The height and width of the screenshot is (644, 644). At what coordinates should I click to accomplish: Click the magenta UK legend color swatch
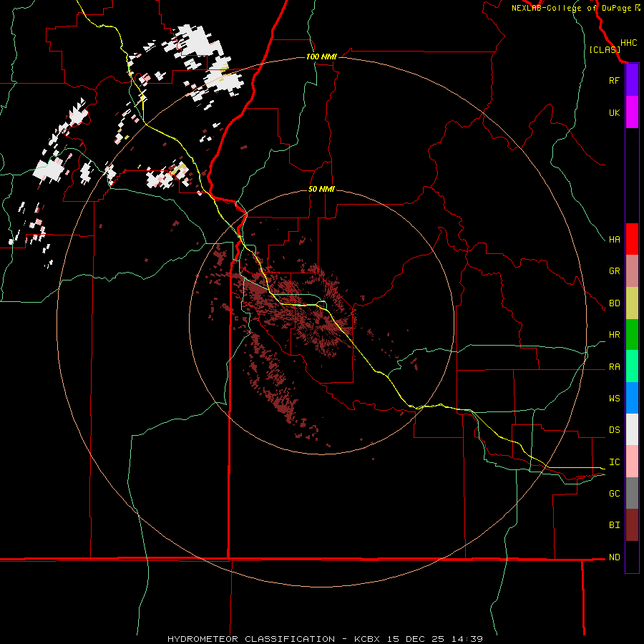(632, 112)
